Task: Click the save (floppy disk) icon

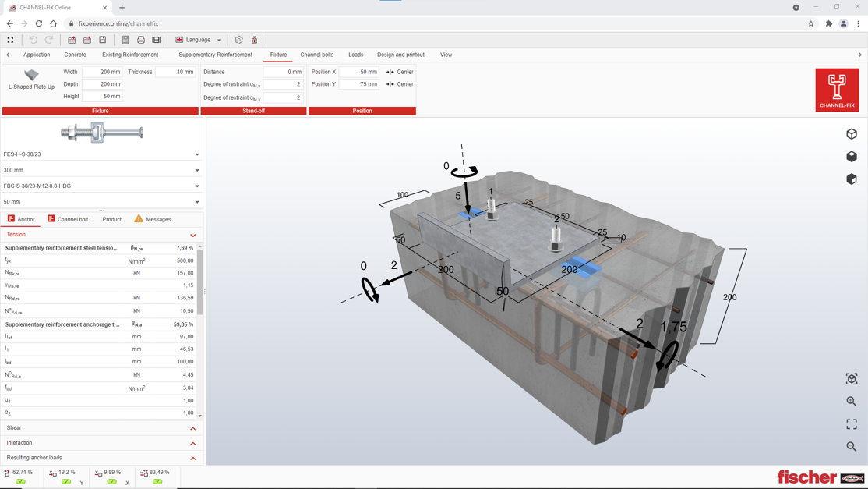Action: click(102, 40)
